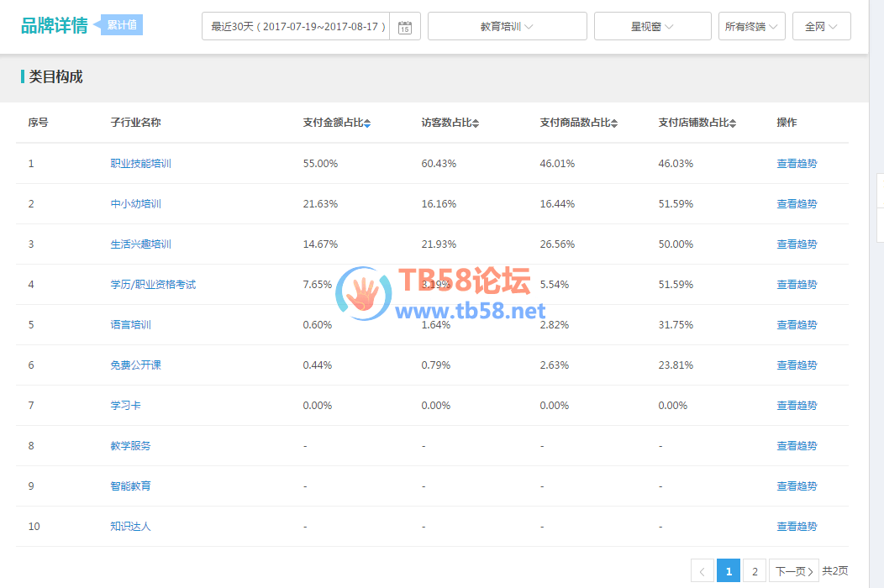Click the 最近30天 date range field
The width and height of the screenshot is (884, 588).
297,27
